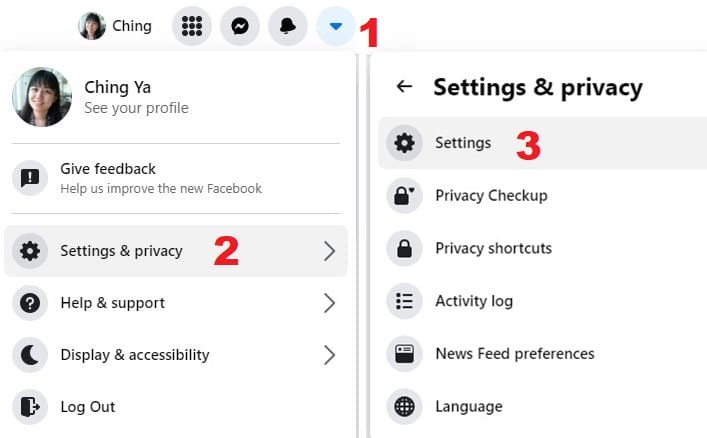
Task: Click the account dropdown arrow button
Action: [335, 26]
